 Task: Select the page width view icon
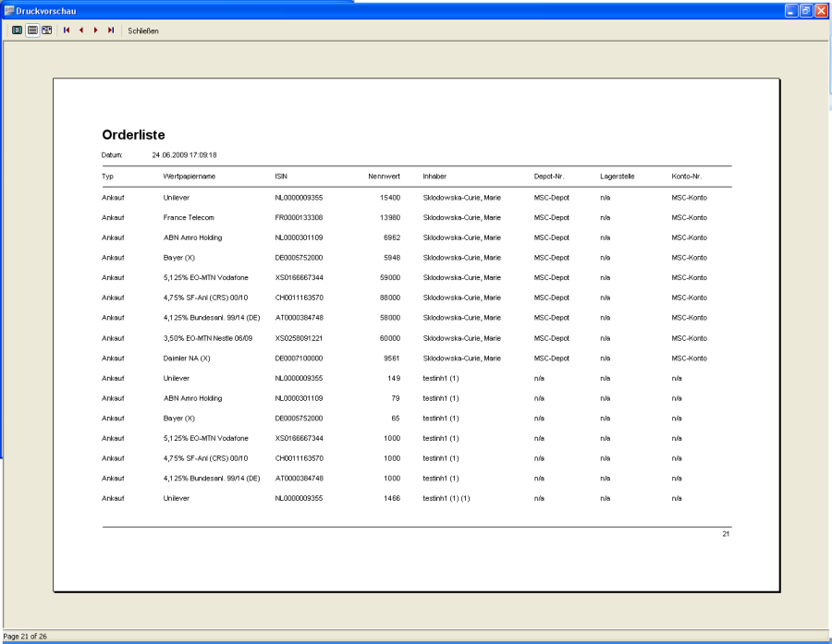(x=32, y=30)
